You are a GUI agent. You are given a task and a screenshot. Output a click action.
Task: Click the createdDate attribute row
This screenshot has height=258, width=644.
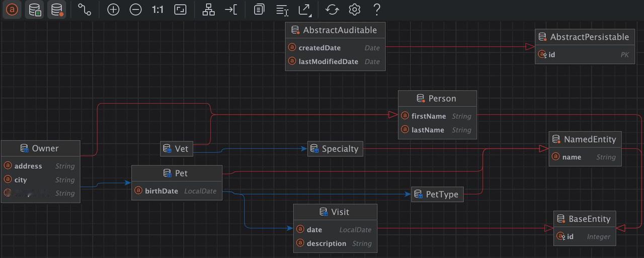(x=335, y=48)
